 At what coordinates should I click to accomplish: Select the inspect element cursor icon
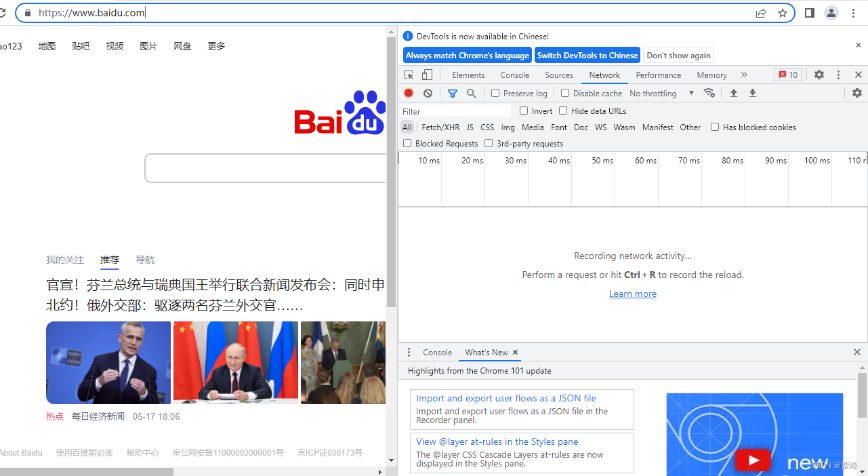tap(409, 75)
